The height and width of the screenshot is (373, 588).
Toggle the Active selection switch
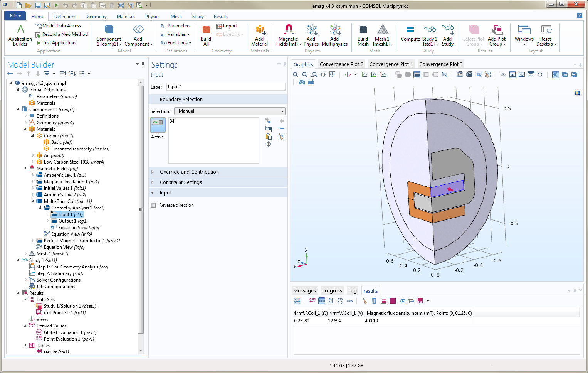[158, 125]
